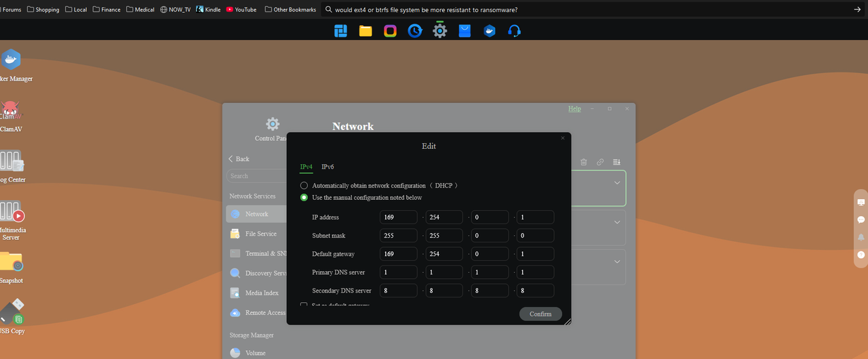Click the link icon in Network page toolbar
The width and height of the screenshot is (868, 359).
600,162
